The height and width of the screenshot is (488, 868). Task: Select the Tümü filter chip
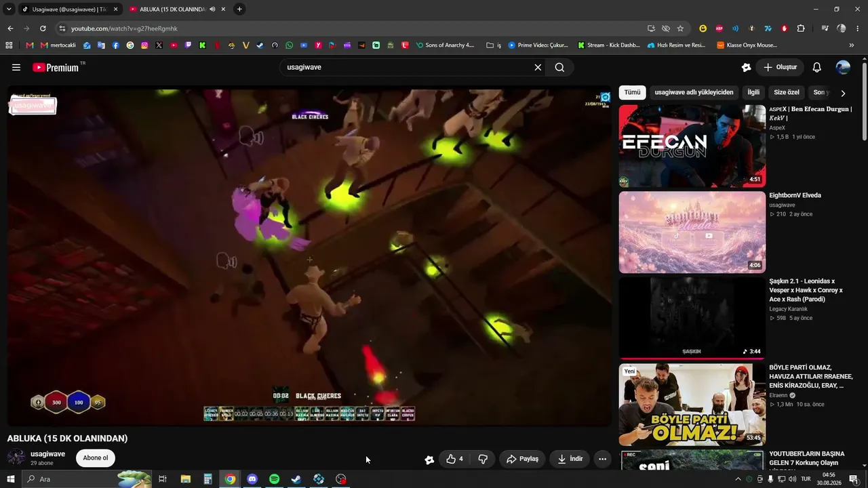tap(632, 92)
